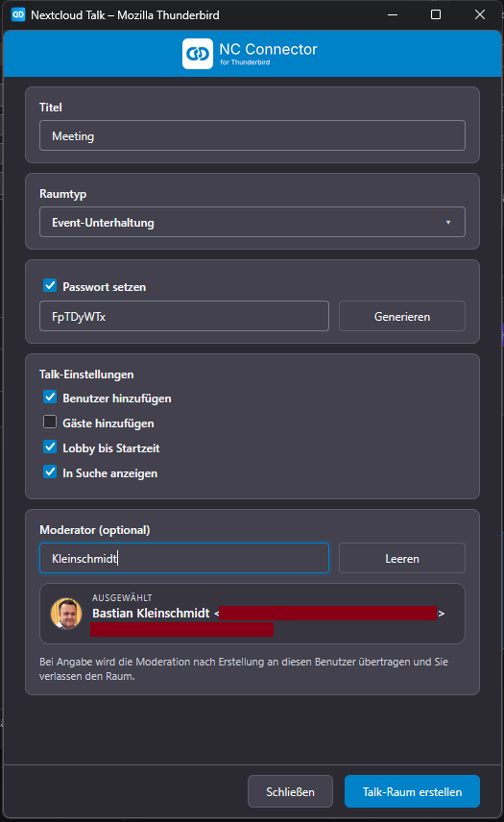This screenshot has height=822, width=504.
Task: Open the Raumtyp dropdown
Action: pos(252,222)
